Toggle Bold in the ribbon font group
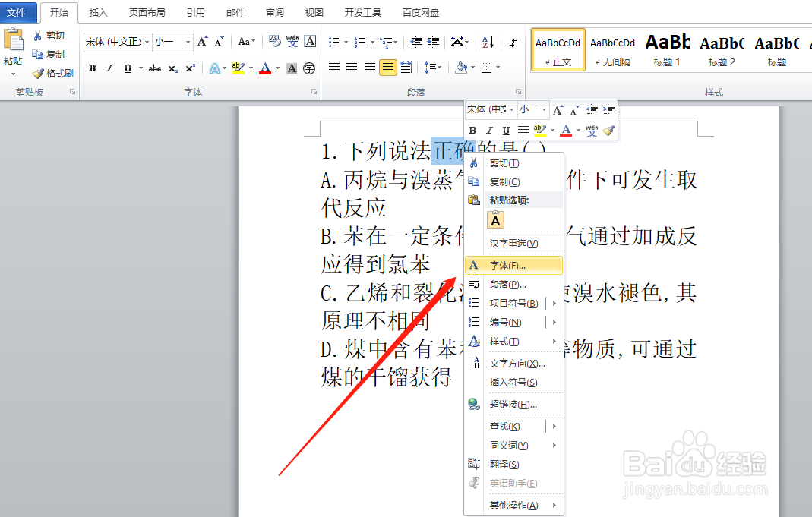The height and width of the screenshot is (517, 812). coord(92,68)
